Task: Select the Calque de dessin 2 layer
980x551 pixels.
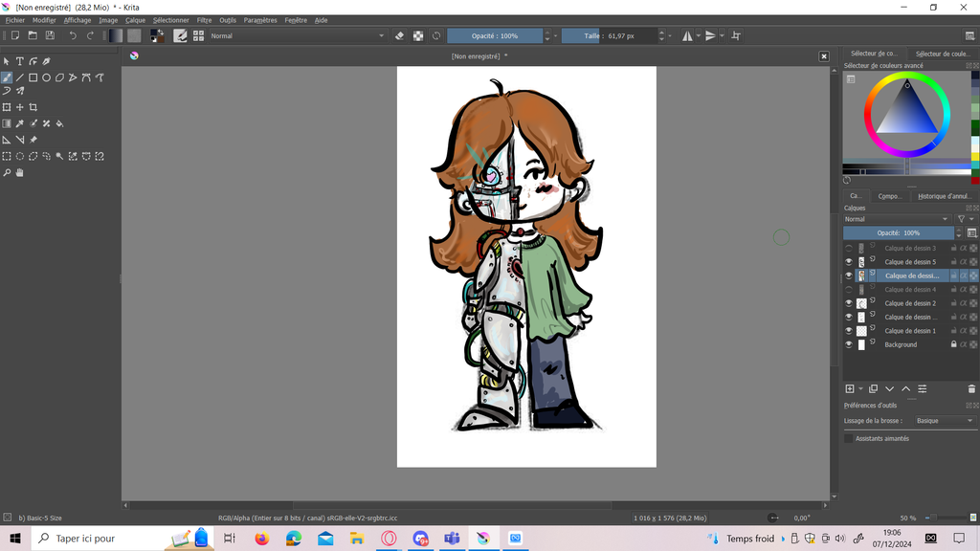Action: coord(909,303)
